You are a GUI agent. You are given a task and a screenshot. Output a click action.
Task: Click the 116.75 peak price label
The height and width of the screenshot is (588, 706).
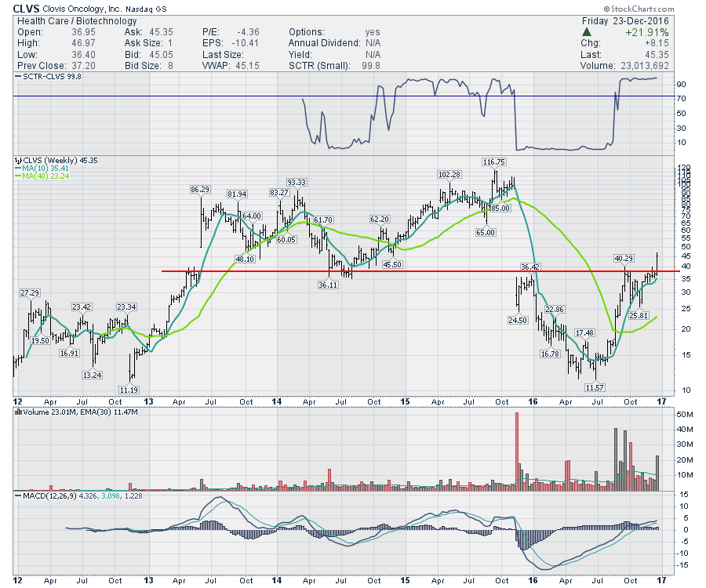point(494,162)
